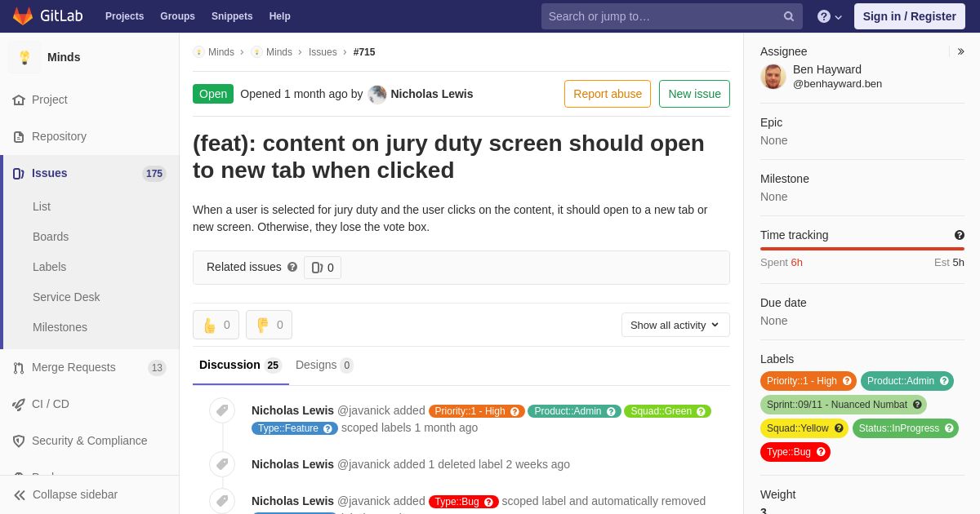Open the issue Boards link
The image size is (980, 514).
click(51, 237)
